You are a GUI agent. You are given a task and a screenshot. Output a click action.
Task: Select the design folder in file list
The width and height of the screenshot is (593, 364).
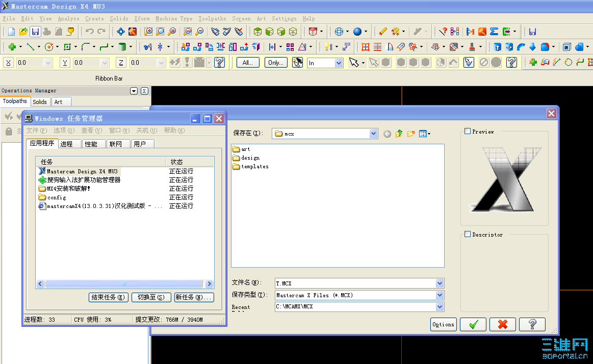point(246,158)
